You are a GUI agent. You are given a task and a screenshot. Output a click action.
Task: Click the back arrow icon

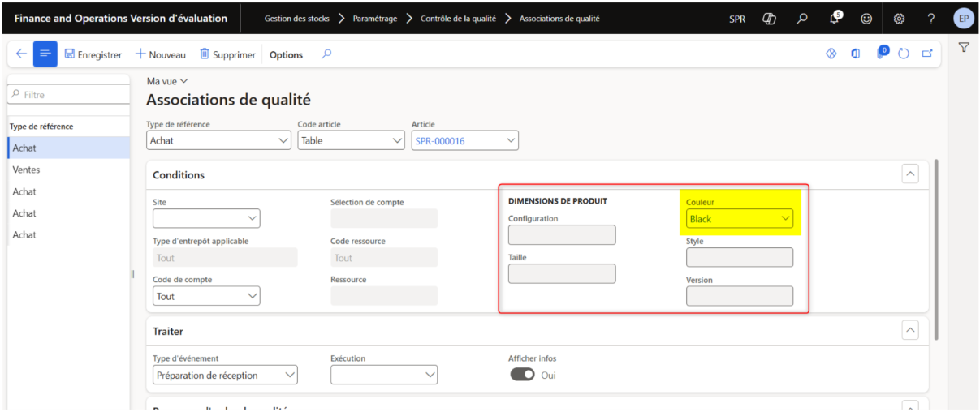point(21,54)
